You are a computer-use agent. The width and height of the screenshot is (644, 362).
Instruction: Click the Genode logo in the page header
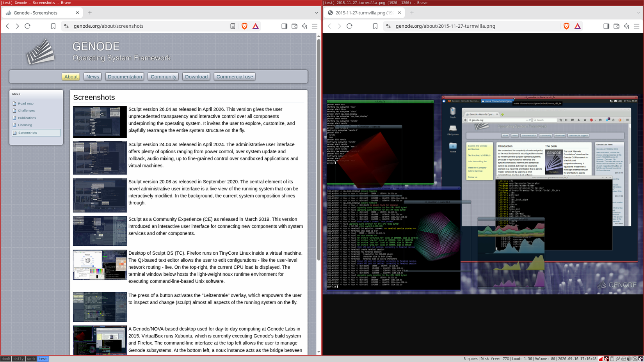click(40, 51)
